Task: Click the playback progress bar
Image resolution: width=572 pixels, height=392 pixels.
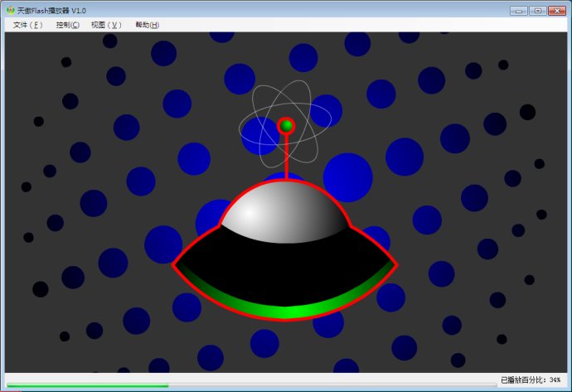Action: (x=251, y=385)
